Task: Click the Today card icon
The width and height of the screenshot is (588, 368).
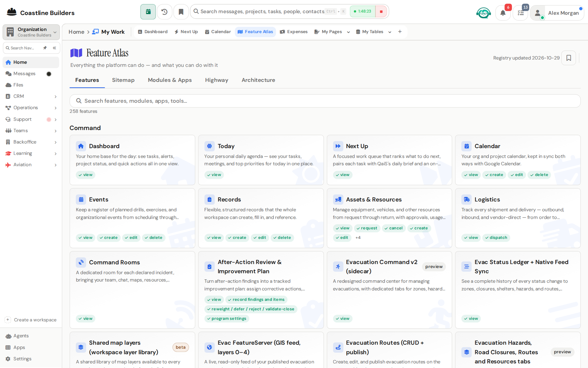Action: (209, 146)
